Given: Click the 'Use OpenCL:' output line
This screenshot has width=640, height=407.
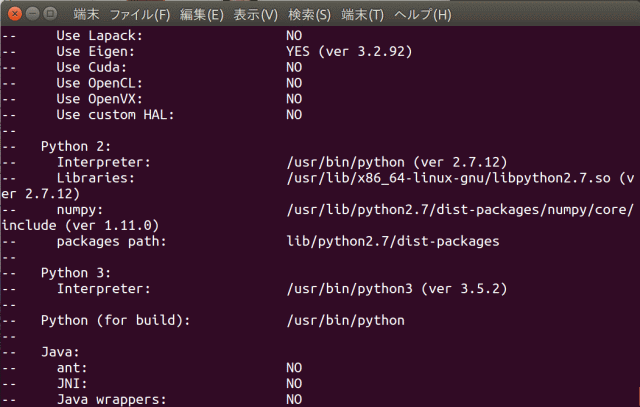Looking at the screenshot, I should tap(99, 83).
